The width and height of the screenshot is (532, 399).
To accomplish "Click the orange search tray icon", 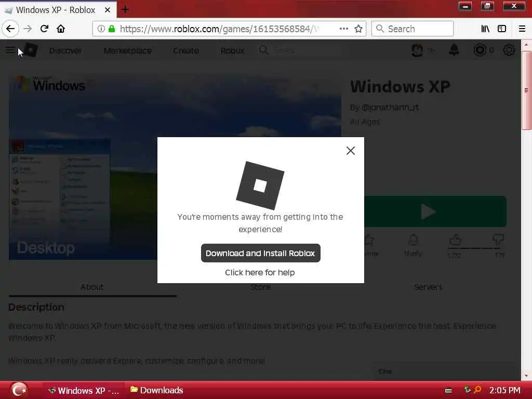I will click(x=477, y=390).
